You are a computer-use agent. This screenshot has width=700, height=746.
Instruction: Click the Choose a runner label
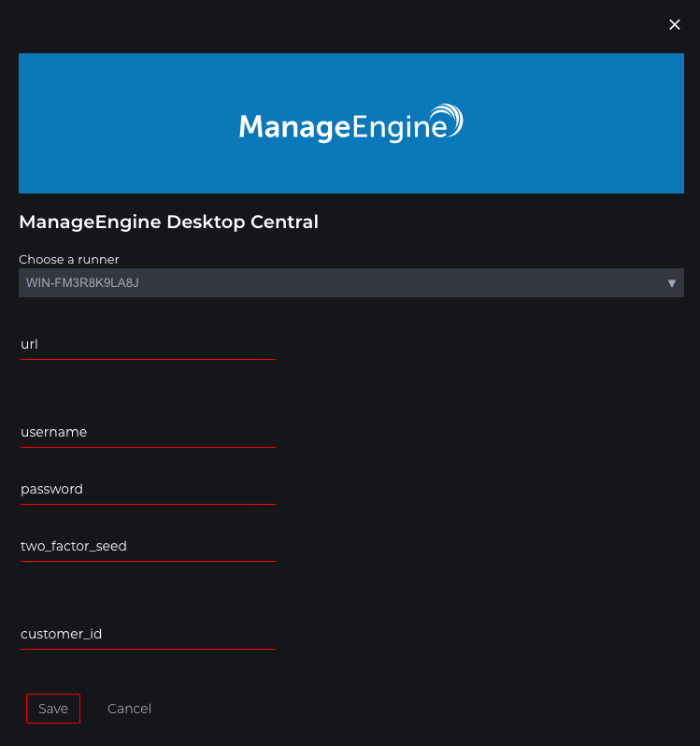pos(69,260)
